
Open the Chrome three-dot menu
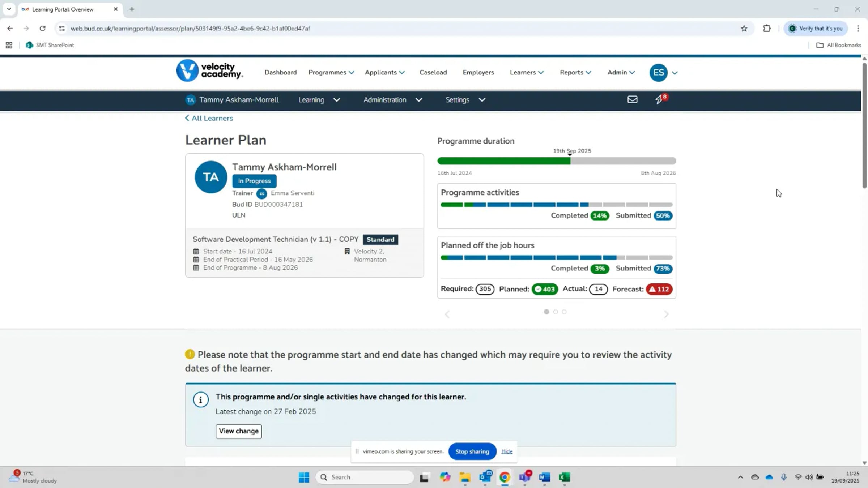pyautogui.click(x=858, y=29)
